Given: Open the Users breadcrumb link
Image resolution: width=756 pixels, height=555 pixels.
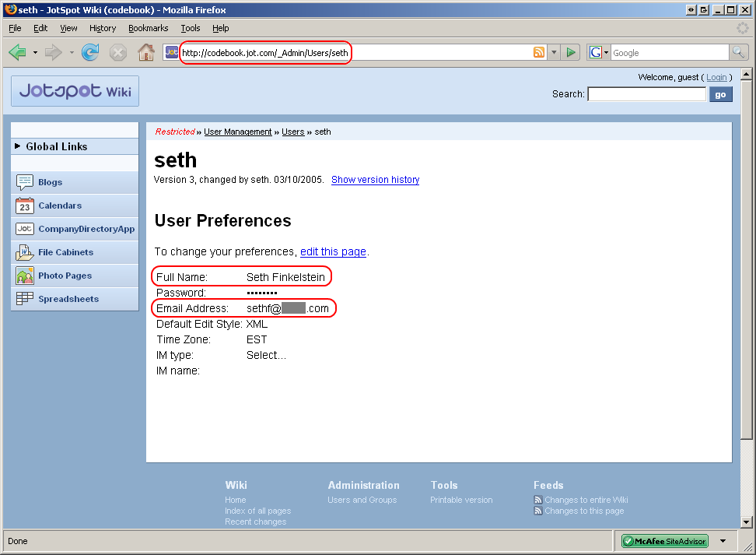Looking at the screenshot, I should 293,132.
